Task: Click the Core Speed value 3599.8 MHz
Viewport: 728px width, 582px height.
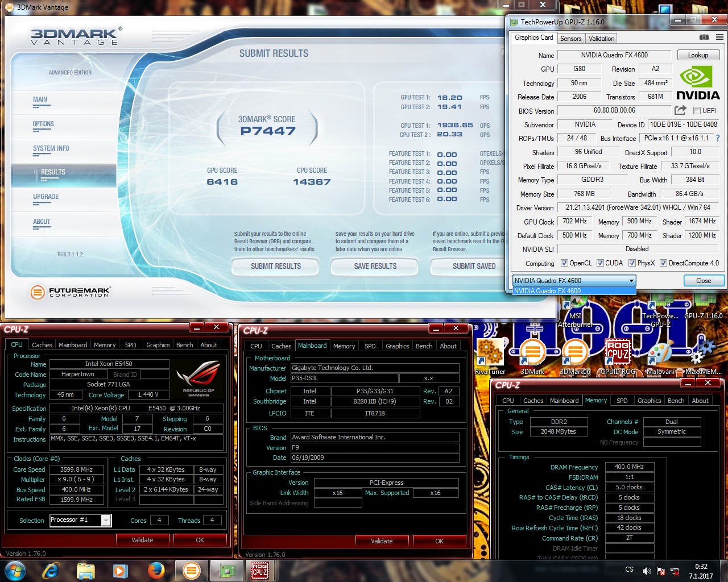Action: coord(76,469)
